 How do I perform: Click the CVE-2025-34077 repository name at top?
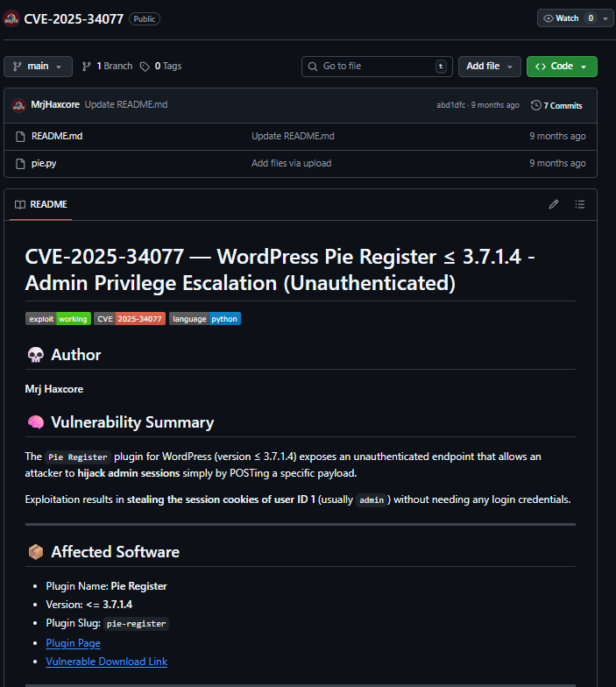[74, 19]
